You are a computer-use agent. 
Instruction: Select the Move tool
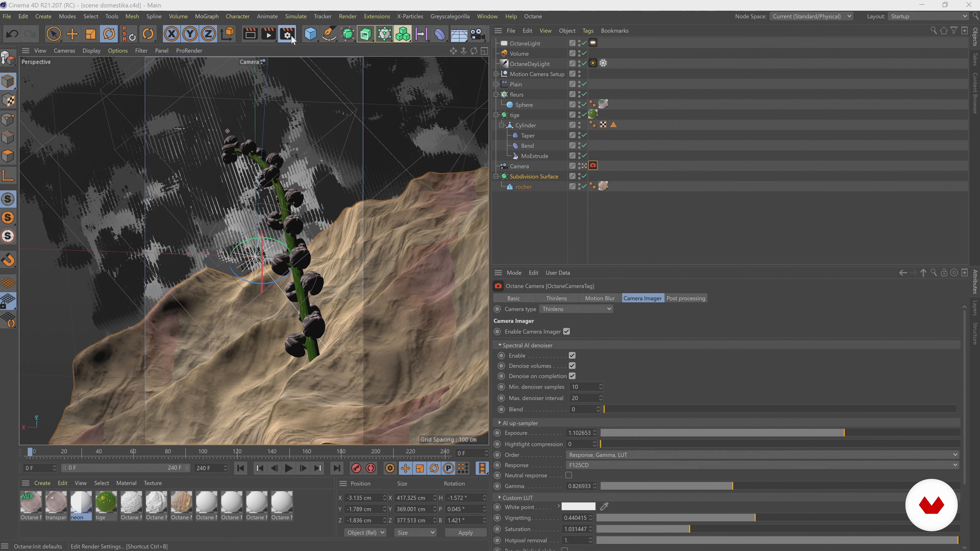tap(72, 34)
